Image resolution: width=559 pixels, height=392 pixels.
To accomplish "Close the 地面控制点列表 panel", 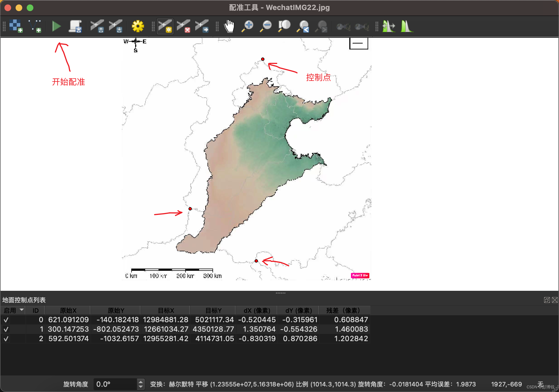I will (x=555, y=300).
